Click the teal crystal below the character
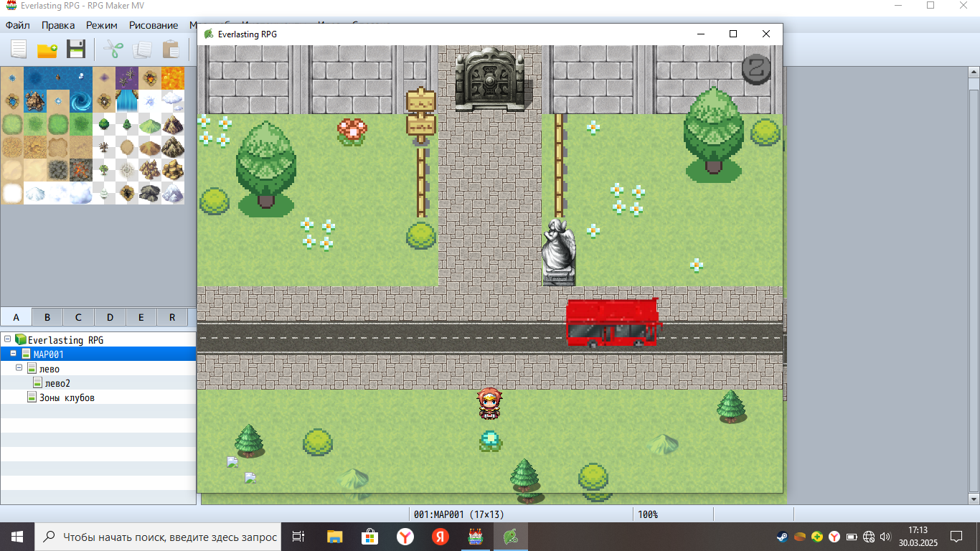The image size is (980, 551). (490, 440)
